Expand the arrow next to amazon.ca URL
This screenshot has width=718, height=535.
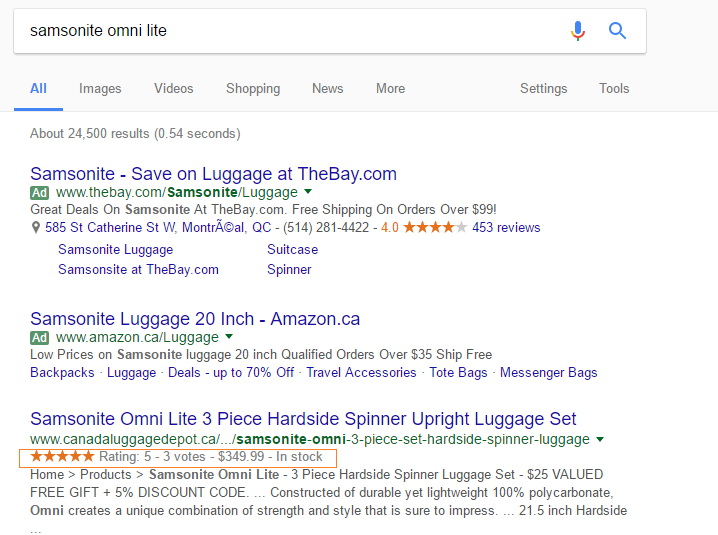(229, 338)
